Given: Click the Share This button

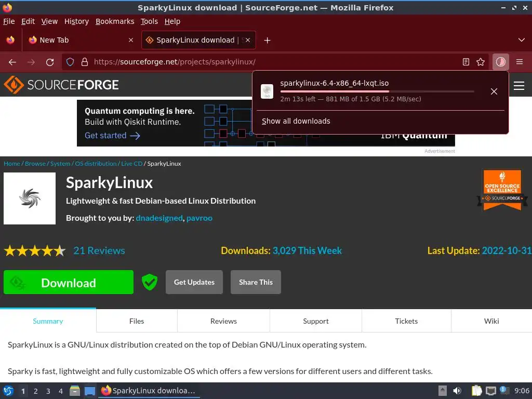Looking at the screenshot, I should pyautogui.click(x=256, y=282).
